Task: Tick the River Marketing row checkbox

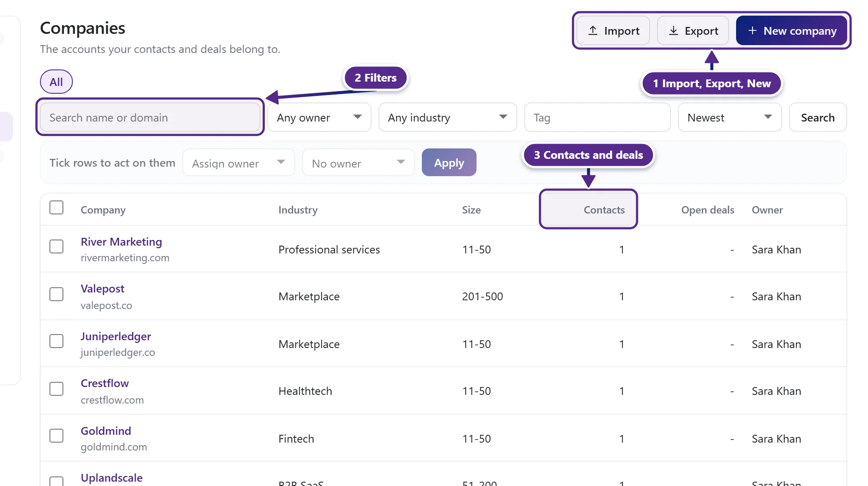Action: point(56,246)
